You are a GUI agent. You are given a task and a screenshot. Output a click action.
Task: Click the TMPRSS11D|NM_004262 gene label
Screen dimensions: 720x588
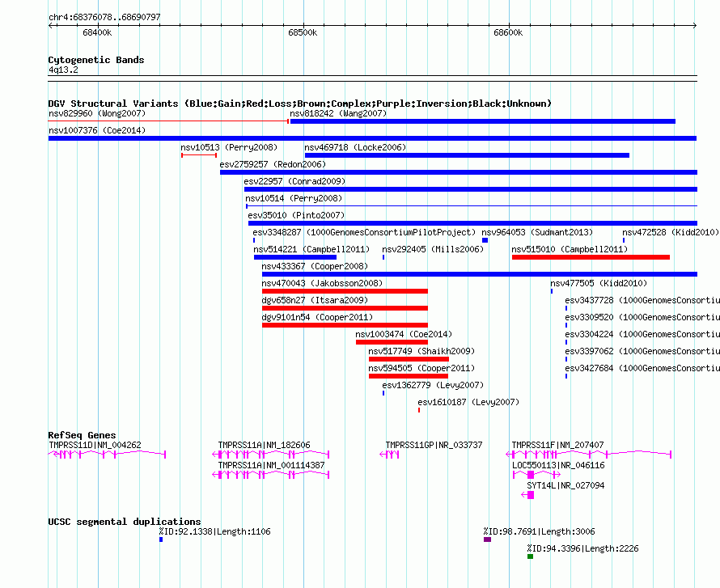95,445
